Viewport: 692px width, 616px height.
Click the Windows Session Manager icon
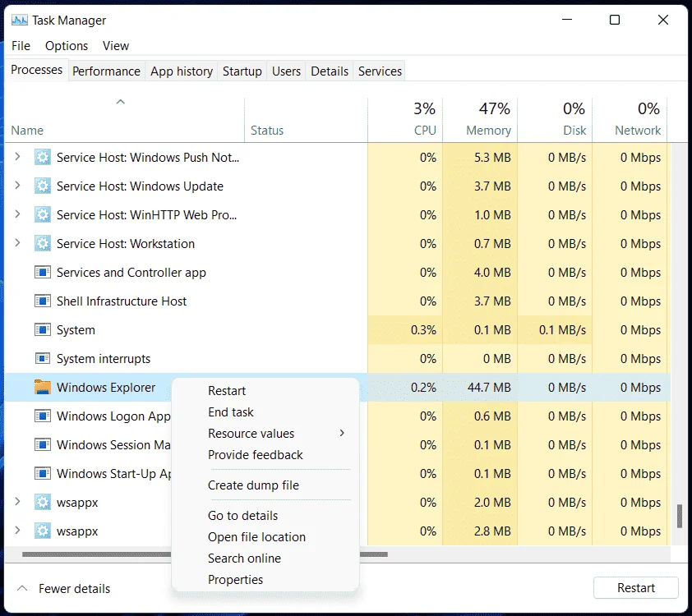pos(43,444)
